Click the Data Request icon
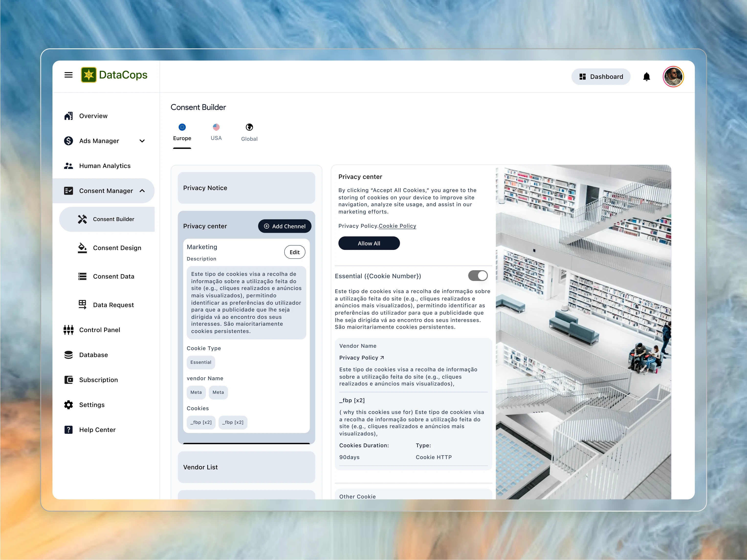The image size is (747, 560). click(x=82, y=304)
